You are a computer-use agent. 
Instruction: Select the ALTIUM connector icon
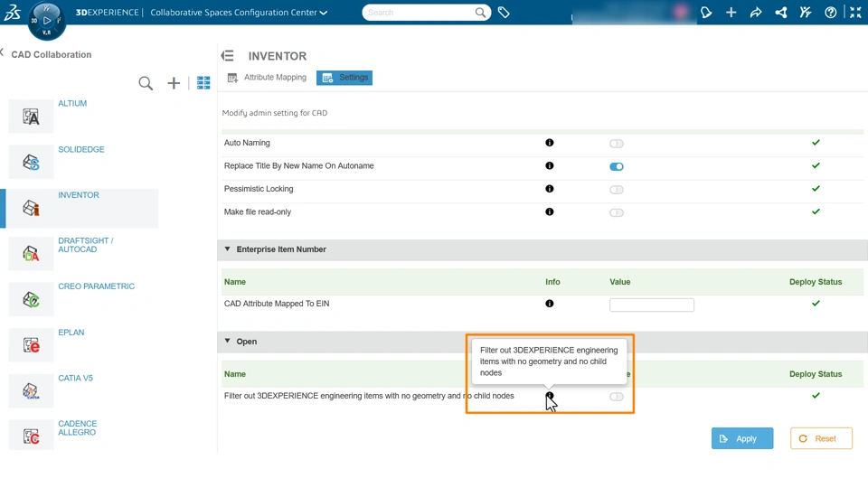[31, 117]
